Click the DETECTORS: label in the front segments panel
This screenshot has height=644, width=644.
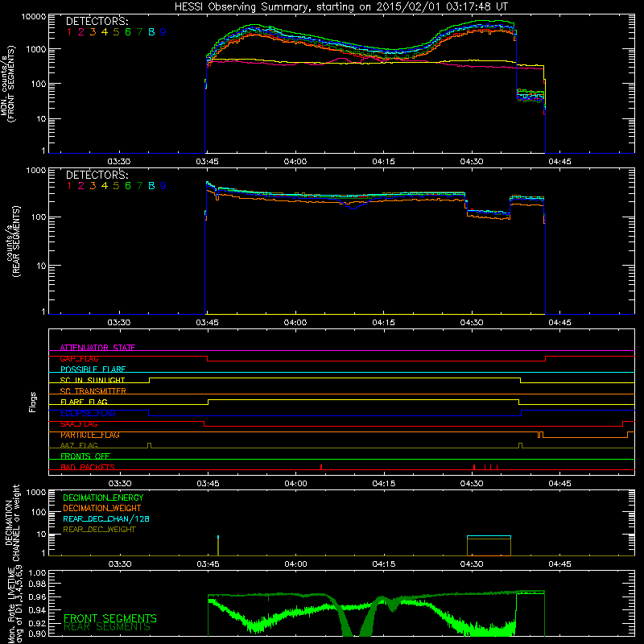pyautogui.click(x=97, y=21)
